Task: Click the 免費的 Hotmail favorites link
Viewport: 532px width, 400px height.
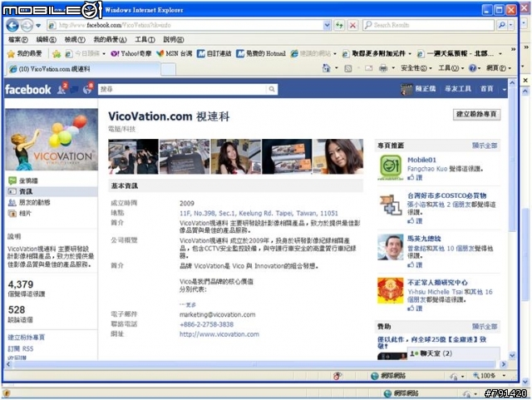Action: [261, 54]
